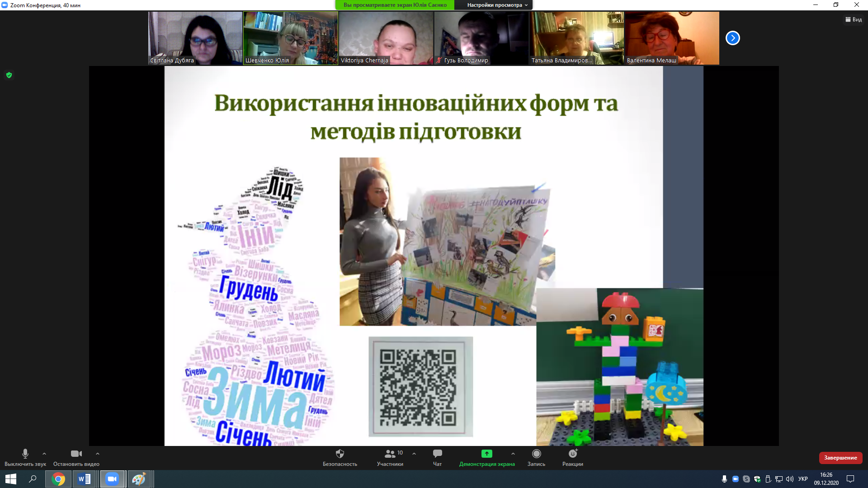Open the Participants panel
Image resolution: width=868 pixels, height=488 pixels.
tap(390, 454)
